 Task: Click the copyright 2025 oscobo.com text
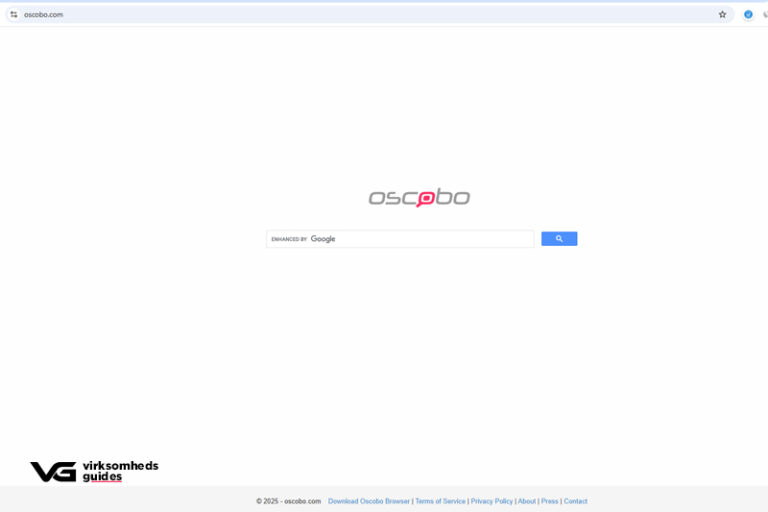[288, 501]
